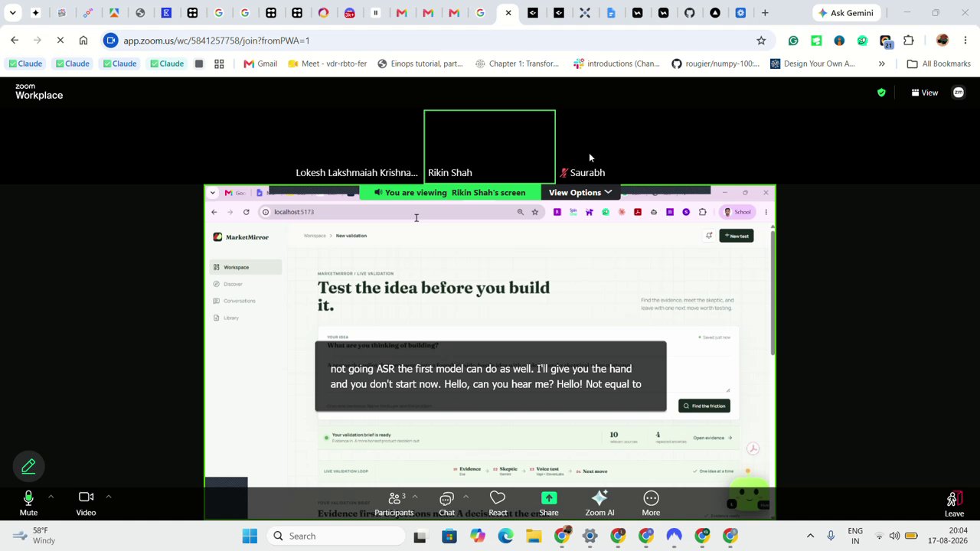Screen dimensions: 980x551
Task: Click the Find the friction button
Action: pyautogui.click(x=704, y=406)
